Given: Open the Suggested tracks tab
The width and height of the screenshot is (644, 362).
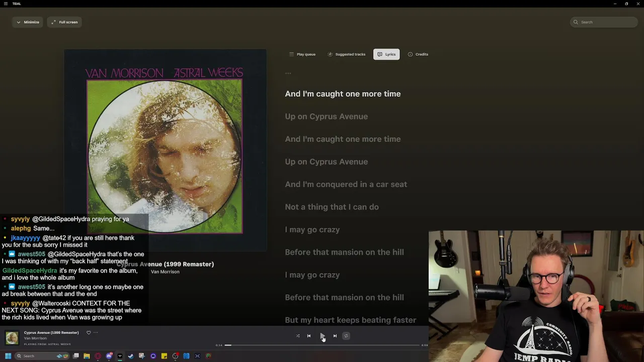Looking at the screenshot, I should coord(346,54).
